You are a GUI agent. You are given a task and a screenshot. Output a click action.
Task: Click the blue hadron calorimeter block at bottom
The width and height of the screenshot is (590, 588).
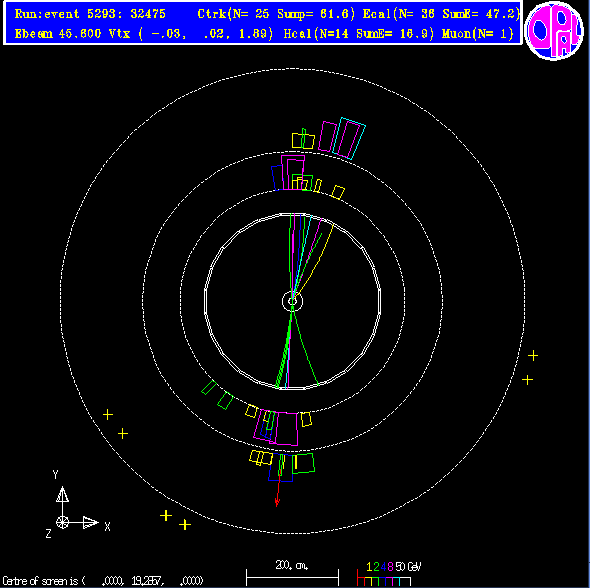coord(280,468)
